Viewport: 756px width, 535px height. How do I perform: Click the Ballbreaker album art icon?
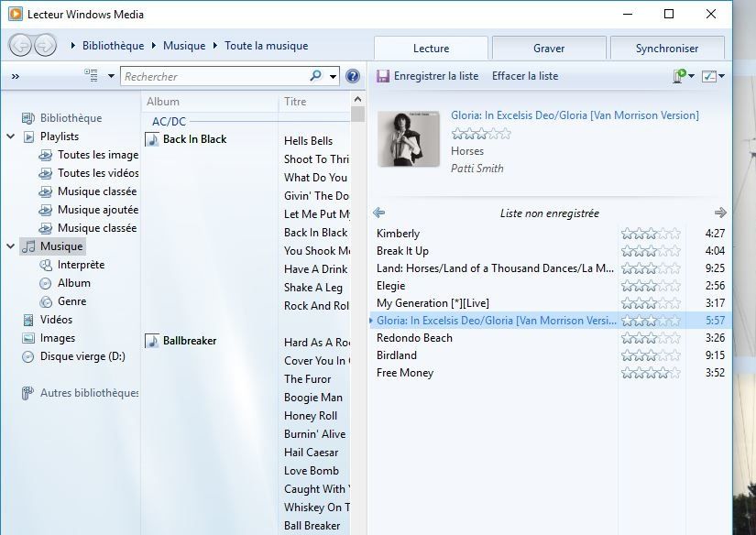point(150,340)
